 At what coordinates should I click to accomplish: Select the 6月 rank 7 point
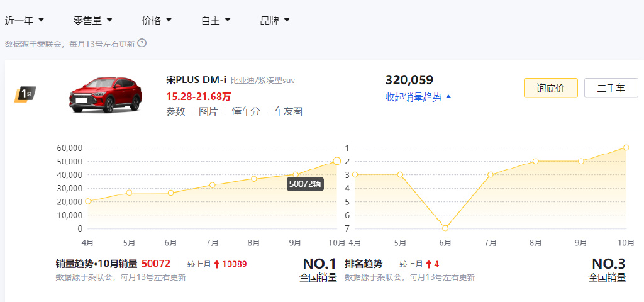coord(445,228)
